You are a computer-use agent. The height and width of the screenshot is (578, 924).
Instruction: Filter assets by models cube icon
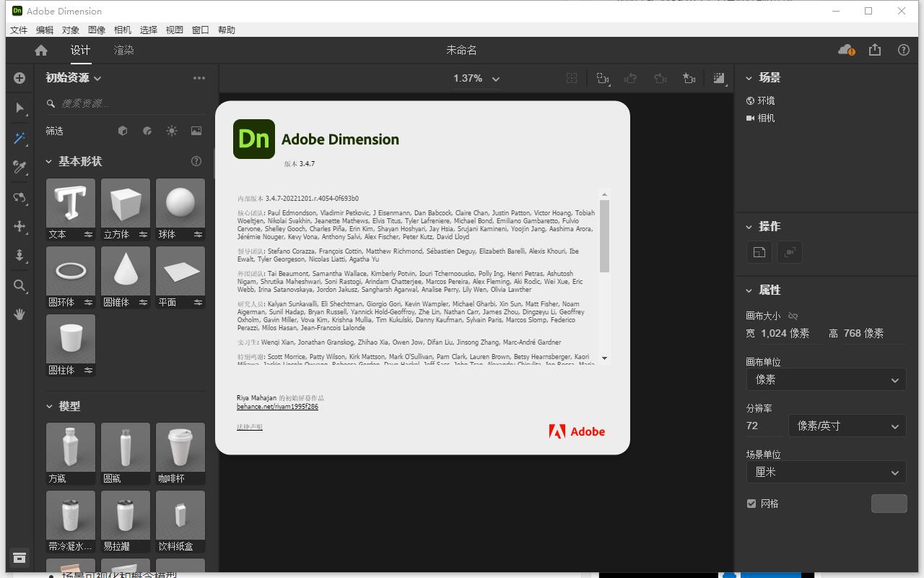[123, 131]
